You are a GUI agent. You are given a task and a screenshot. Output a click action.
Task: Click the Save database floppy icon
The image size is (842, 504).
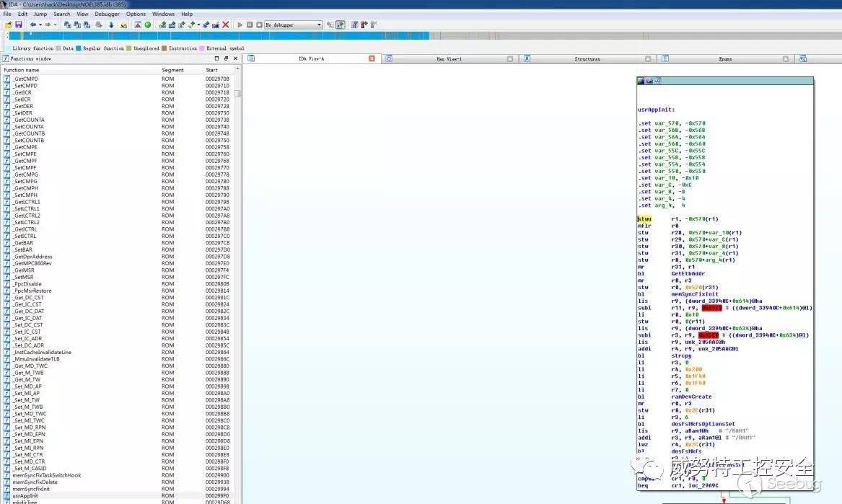click(x=19, y=25)
